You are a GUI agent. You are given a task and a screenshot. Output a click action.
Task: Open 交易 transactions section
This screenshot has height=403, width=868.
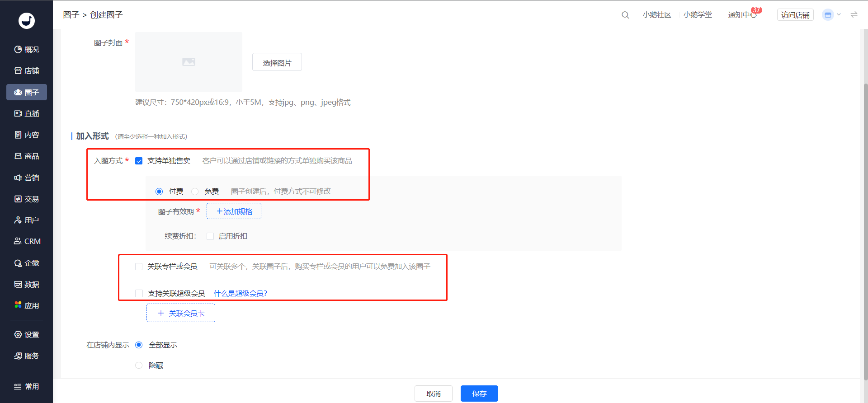tap(27, 199)
